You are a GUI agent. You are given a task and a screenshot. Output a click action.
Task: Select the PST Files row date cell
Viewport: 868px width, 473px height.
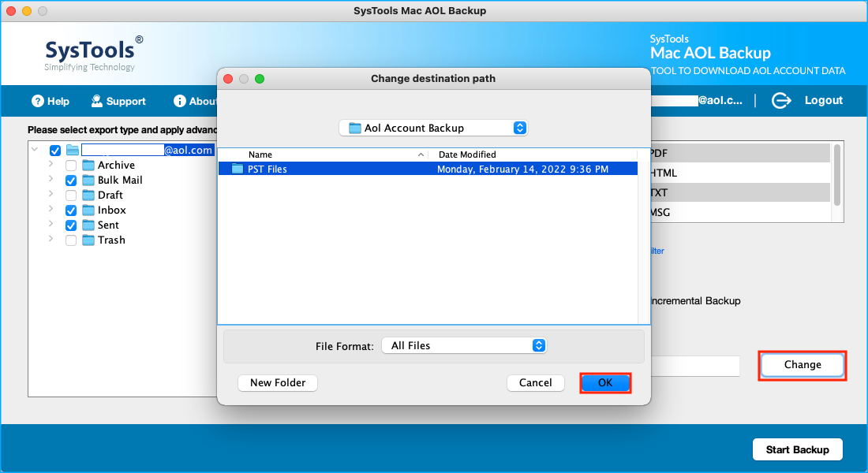[x=522, y=169]
